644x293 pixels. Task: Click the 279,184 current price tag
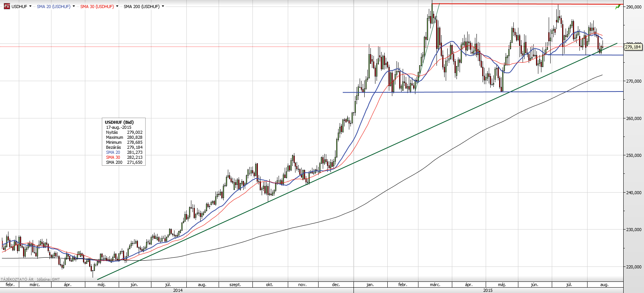[x=633, y=47]
